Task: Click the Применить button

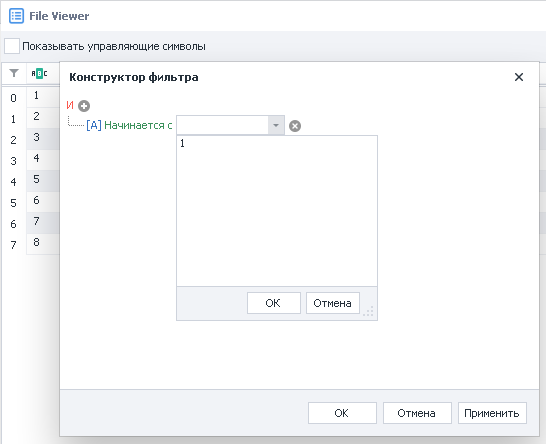Action: 492,413
